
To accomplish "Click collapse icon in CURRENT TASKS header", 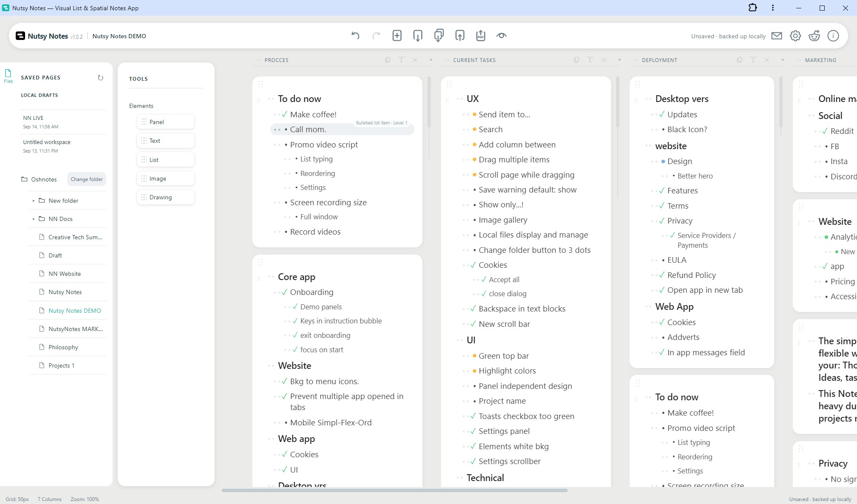I will [x=590, y=60].
